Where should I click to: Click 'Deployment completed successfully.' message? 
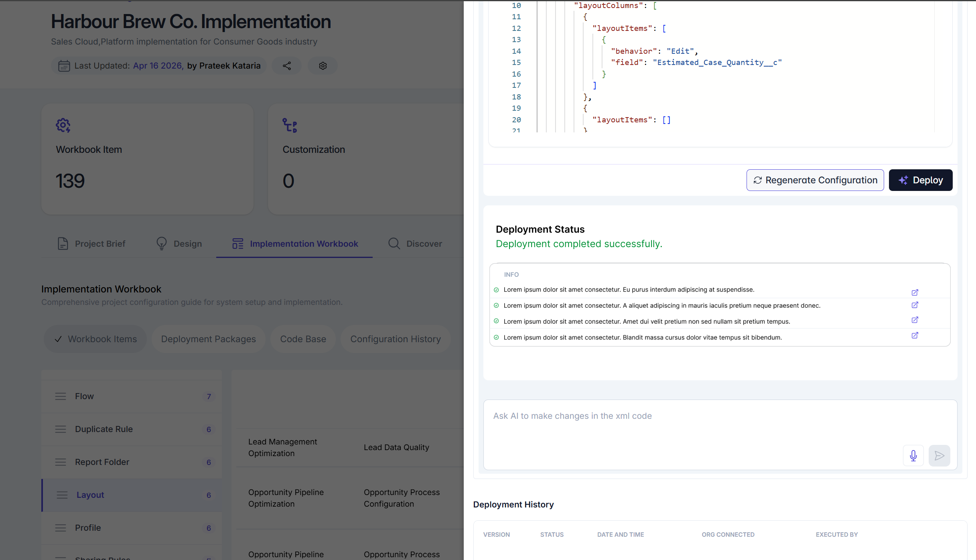(x=579, y=244)
